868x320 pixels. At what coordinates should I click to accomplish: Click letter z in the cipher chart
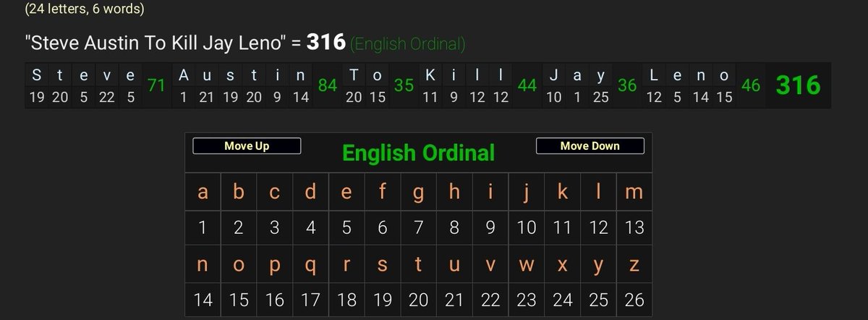click(x=634, y=265)
